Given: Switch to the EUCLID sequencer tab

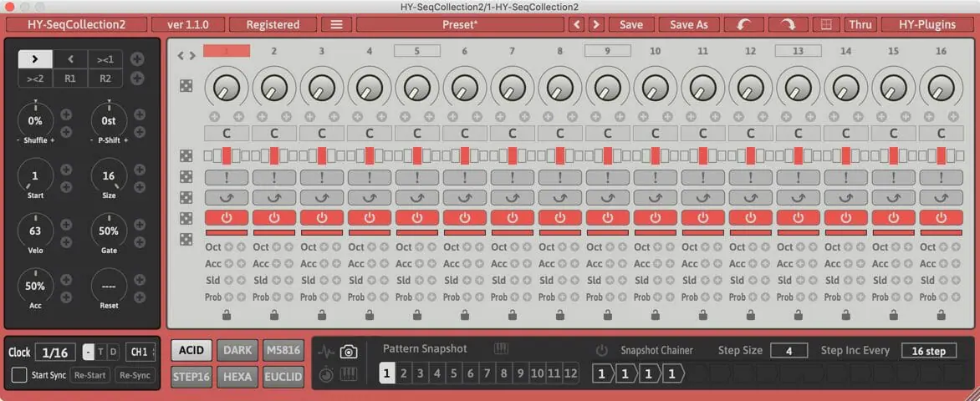Looking at the screenshot, I should point(284,376).
